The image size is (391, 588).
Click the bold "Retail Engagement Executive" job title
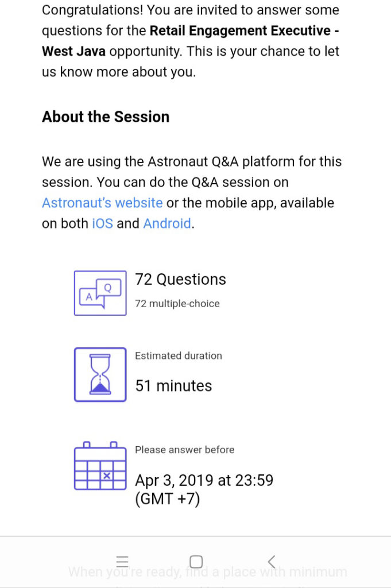[x=240, y=30]
